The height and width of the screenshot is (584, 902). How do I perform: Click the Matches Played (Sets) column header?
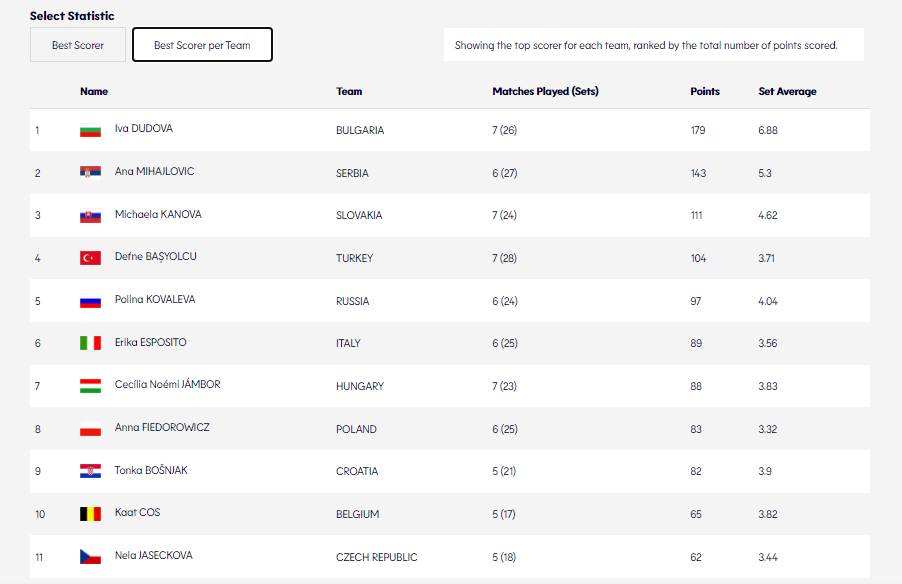coord(545,91)
